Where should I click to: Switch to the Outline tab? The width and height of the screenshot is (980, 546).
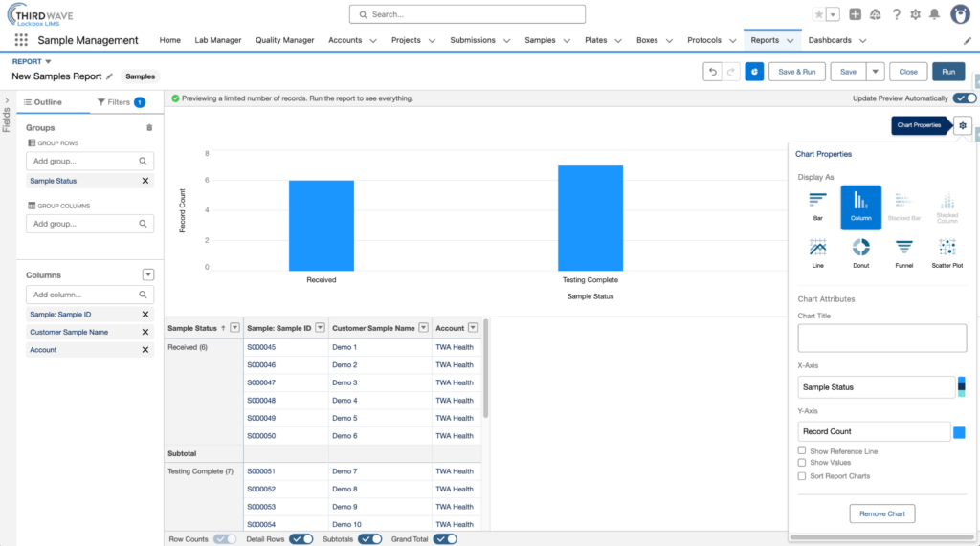43,102
